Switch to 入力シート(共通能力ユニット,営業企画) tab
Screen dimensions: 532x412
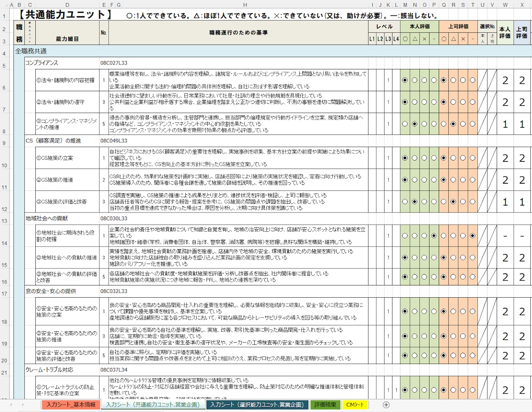153,405
